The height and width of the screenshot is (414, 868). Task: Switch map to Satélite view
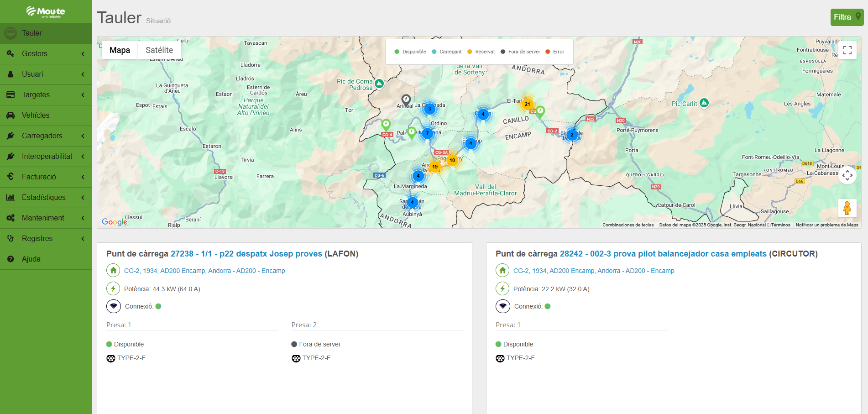pyautogui.click(x=159, y=50)
